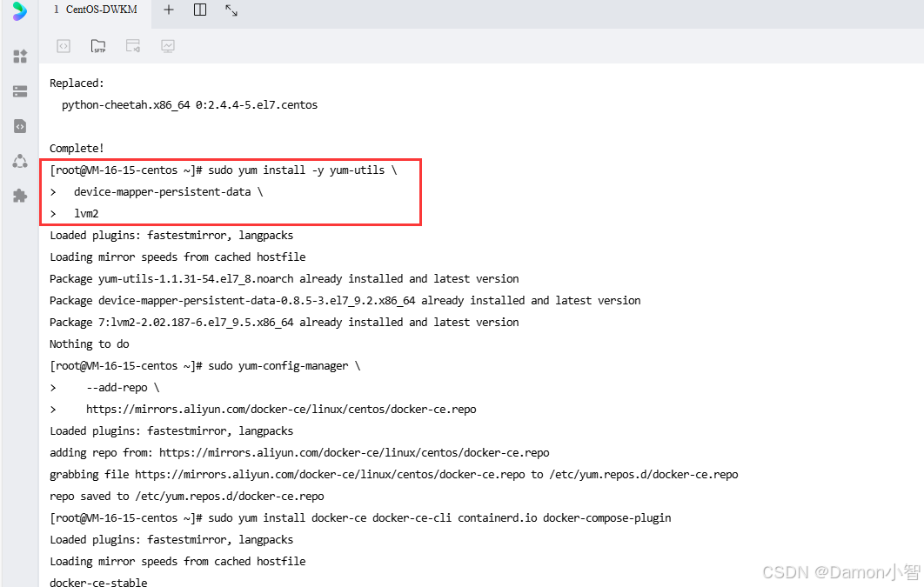
Task: Click 'Package yum-utils-1.1.31-54.el7_8.noarch' line
Action: (x=284, y=278)
